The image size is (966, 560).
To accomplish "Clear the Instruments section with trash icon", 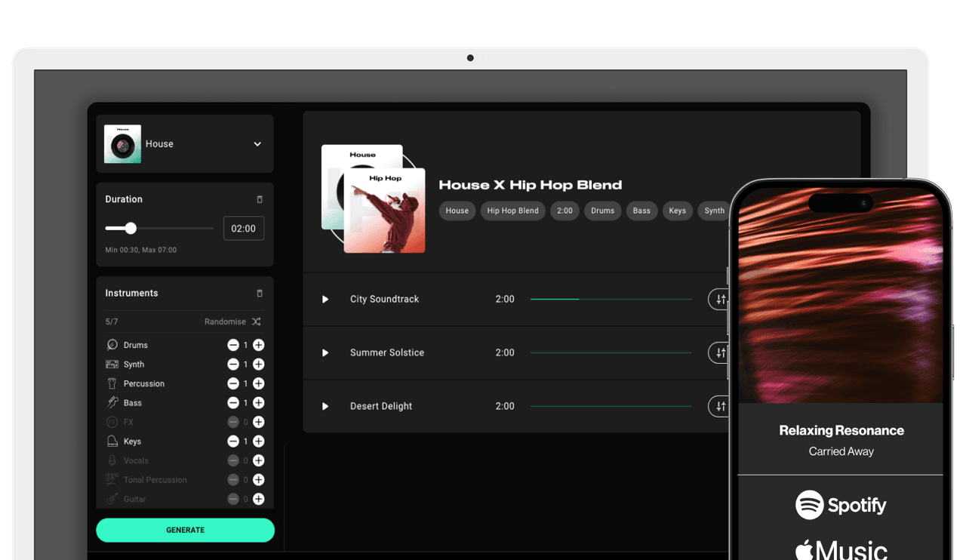I will [x=260, y=293].
